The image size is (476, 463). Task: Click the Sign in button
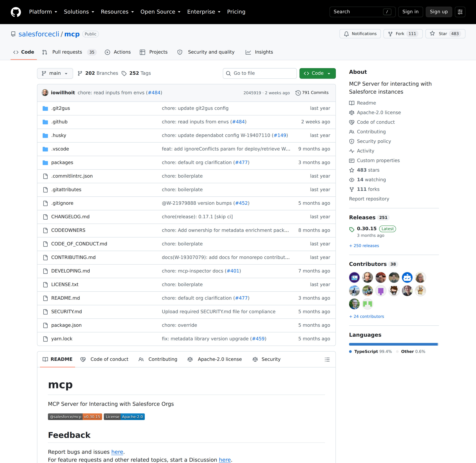(410, 12)
